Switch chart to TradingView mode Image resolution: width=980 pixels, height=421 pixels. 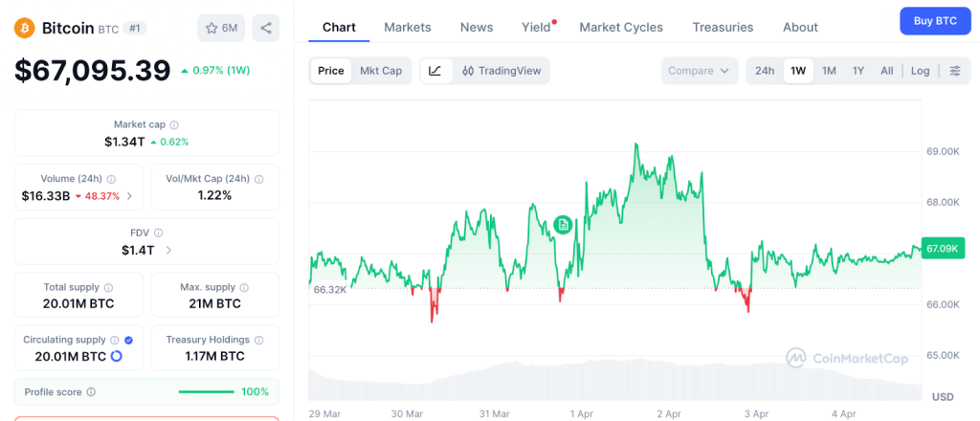[x=501, y=71]
